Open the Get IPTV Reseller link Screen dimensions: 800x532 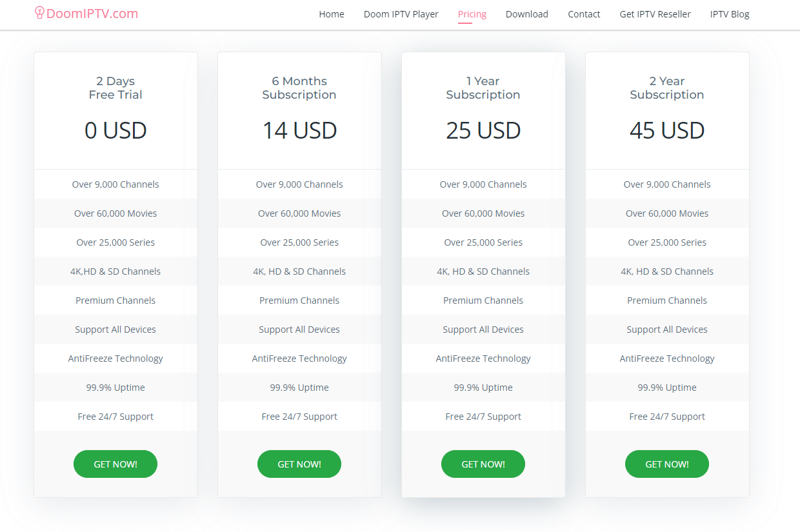pyautogui.click(x=655, y=14)
